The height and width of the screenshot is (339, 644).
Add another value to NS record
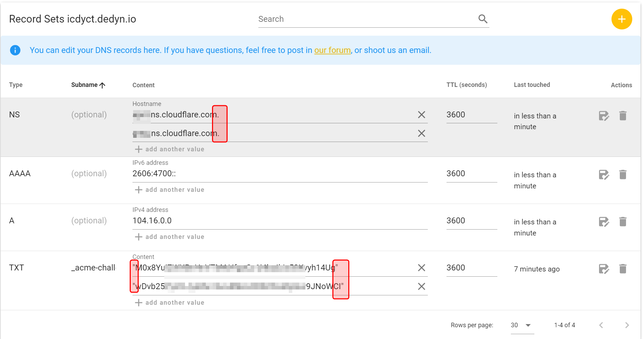169,149
